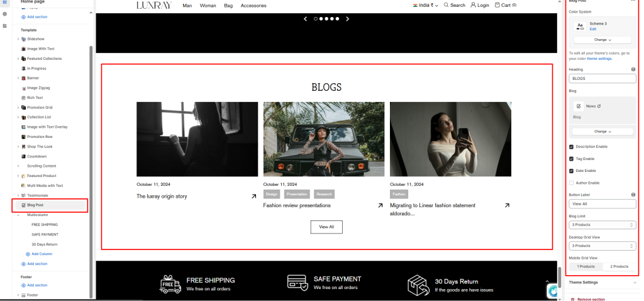
Task: Click the Heading input containing BLOGS
Action: [x=602, y=79]
